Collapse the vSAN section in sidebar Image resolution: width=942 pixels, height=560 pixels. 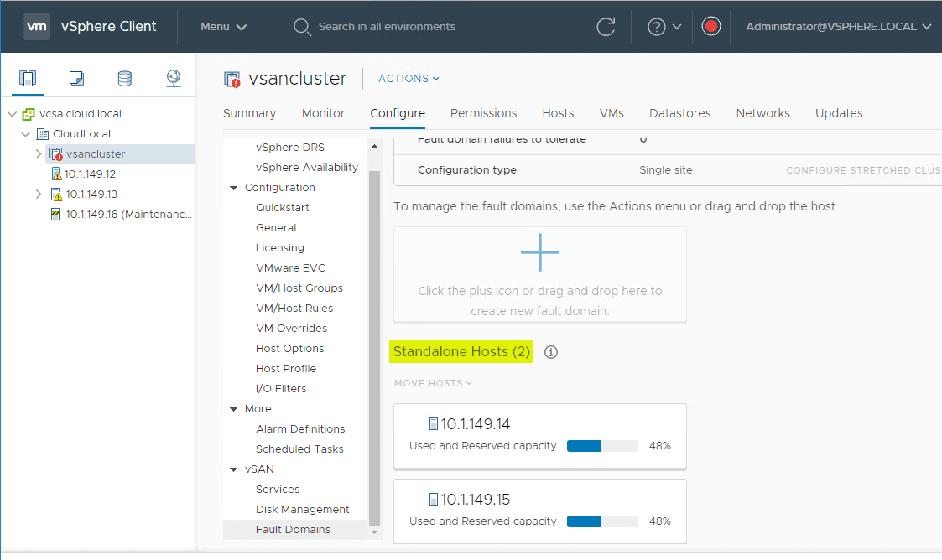(234, 469)
